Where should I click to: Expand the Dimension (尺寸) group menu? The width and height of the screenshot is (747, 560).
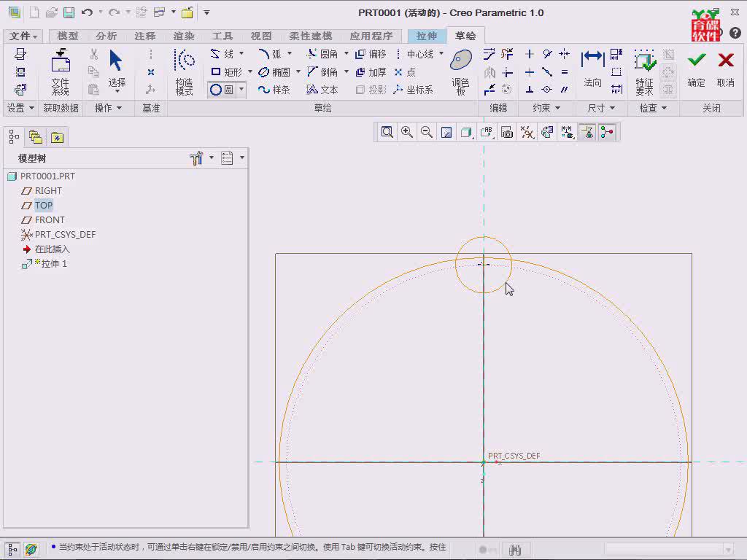coord(601,108)
